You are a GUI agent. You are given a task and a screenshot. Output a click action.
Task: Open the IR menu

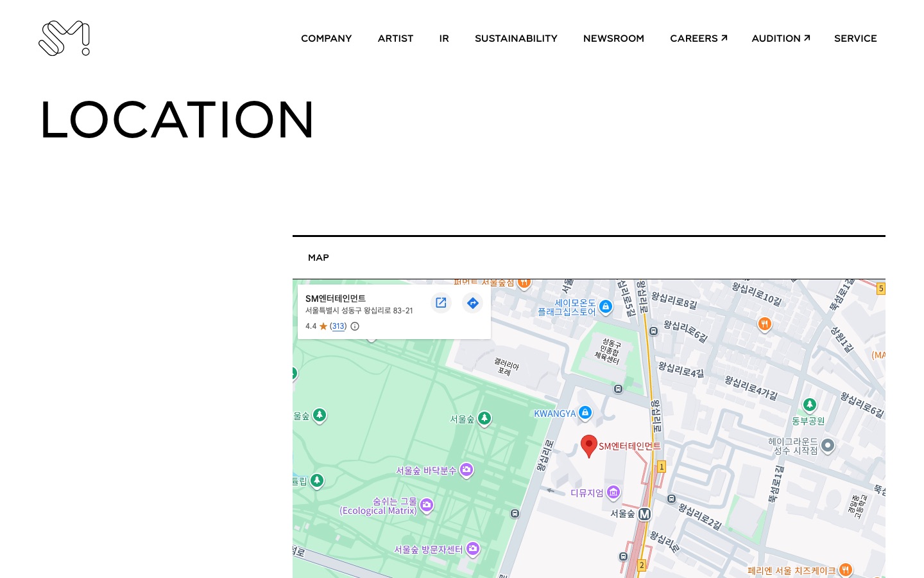(444, 39)
